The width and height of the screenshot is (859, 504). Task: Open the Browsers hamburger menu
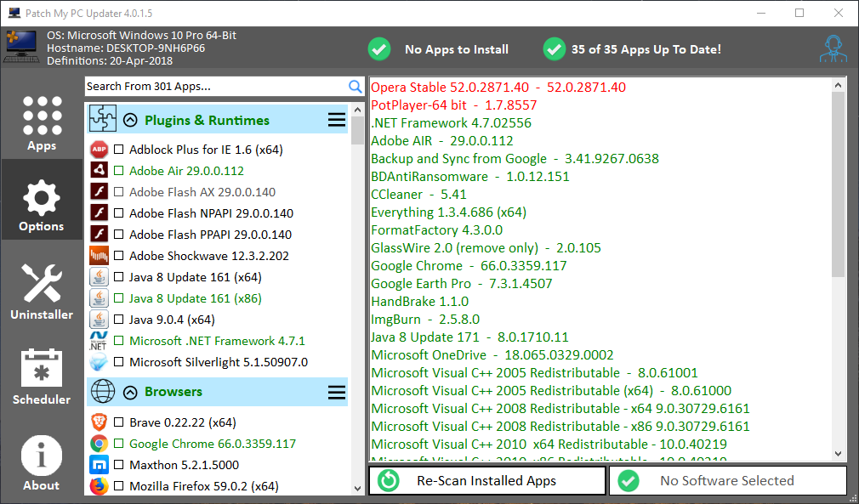(x=337, y=392)
